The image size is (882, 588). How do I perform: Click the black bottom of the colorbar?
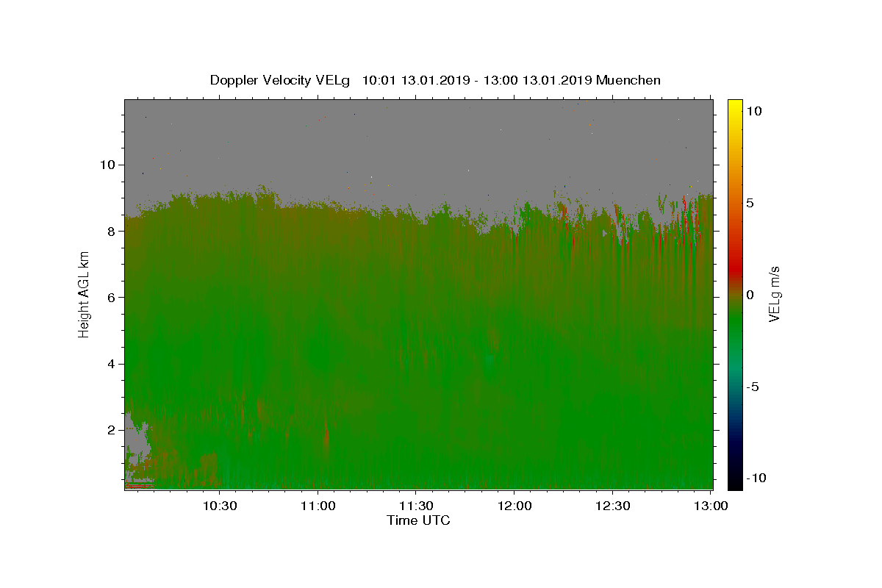(x=735, y=482)
